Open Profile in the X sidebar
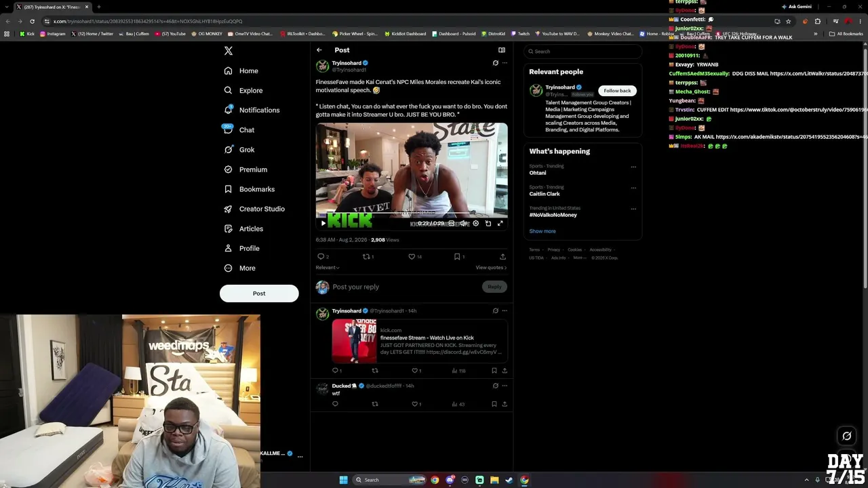Image resolution: width=868 pixels, height=488 pixels. pyautogui.click(x=242, y=248)
